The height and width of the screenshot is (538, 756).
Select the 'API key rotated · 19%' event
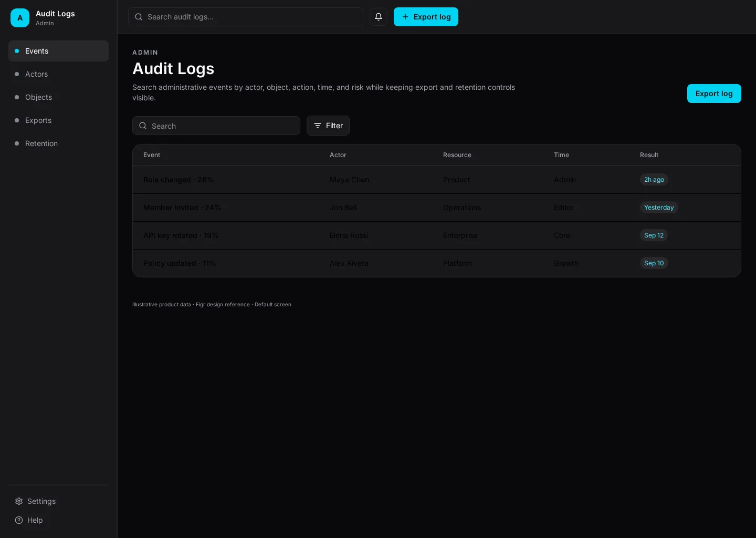click(181, 235)
